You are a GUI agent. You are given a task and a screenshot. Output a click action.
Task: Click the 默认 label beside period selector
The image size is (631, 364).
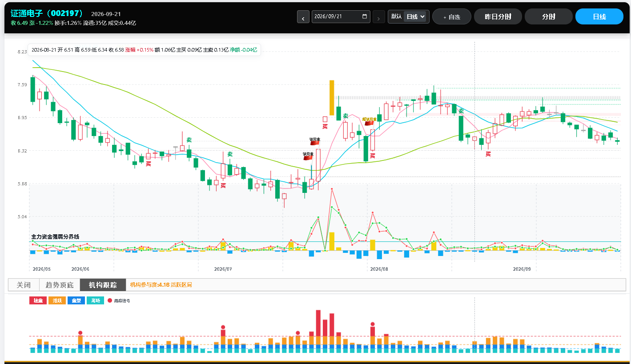pos(396,16)
